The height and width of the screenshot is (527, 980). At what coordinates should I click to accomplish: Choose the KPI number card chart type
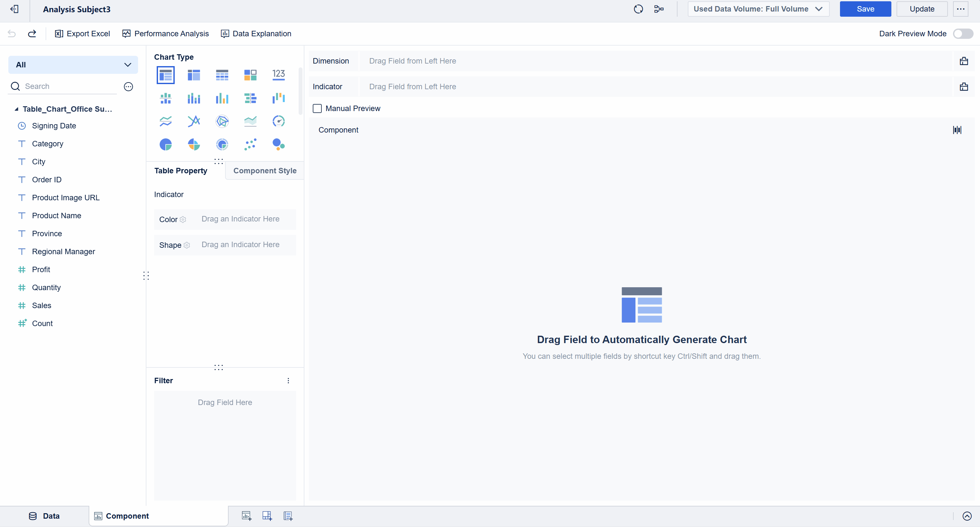pos(278,75)
